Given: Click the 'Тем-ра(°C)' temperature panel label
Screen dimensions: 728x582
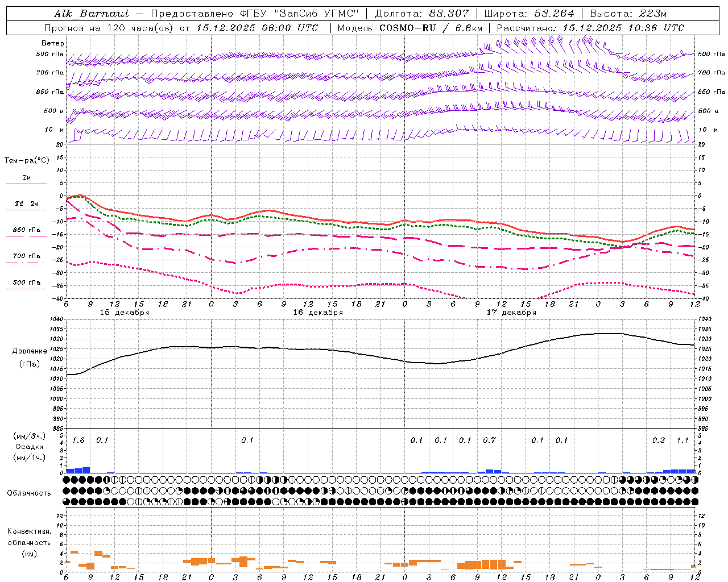Looking at the screenshot, I should pos(27,161).
